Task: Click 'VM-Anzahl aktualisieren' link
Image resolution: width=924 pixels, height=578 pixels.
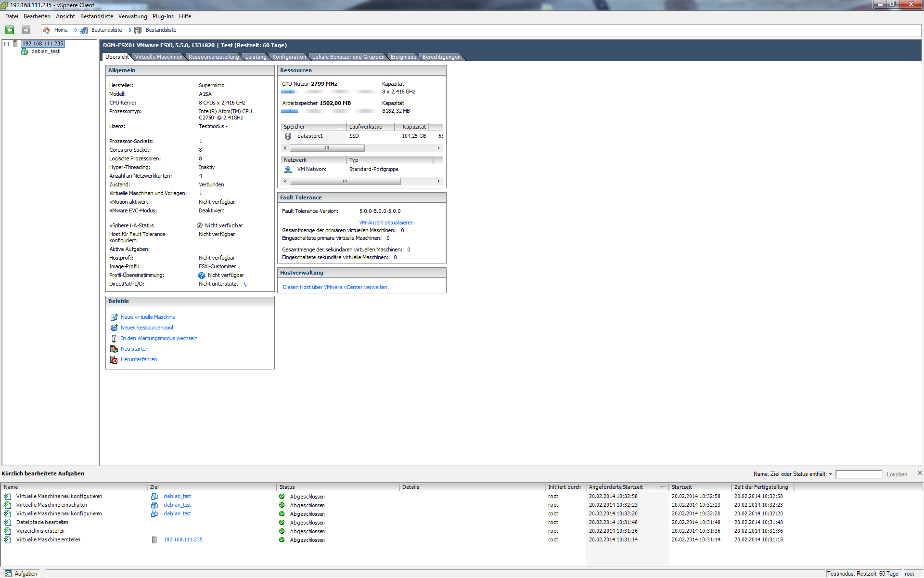Action: [386, 223]
